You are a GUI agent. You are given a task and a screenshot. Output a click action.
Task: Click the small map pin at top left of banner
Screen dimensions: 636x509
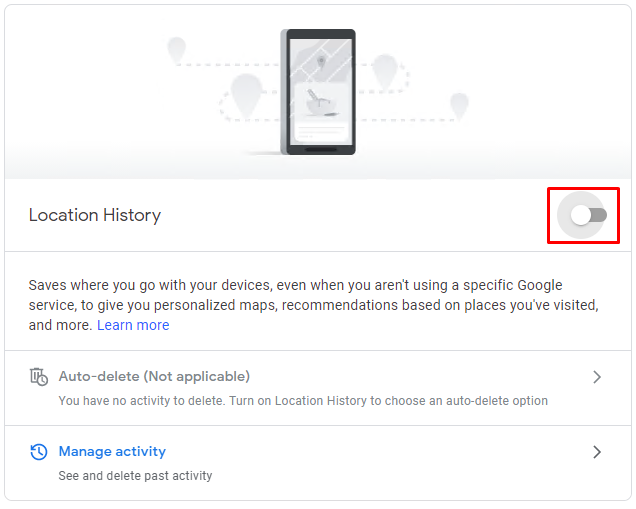[x=176, y=50]
